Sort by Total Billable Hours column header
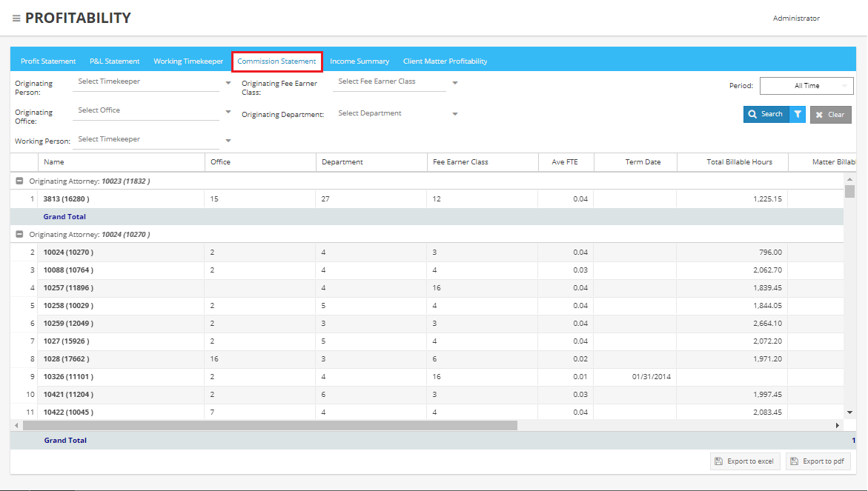 (x=739, y=162)
